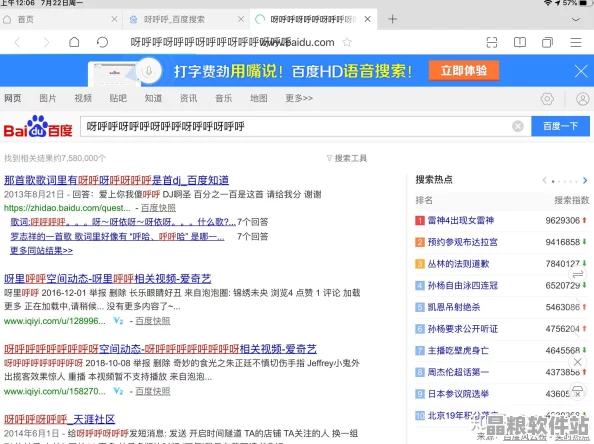The width and height of the screenshot is (594, 444).
Task: Open hot search 雷神4出现女雷神
Action: [461, 220]
